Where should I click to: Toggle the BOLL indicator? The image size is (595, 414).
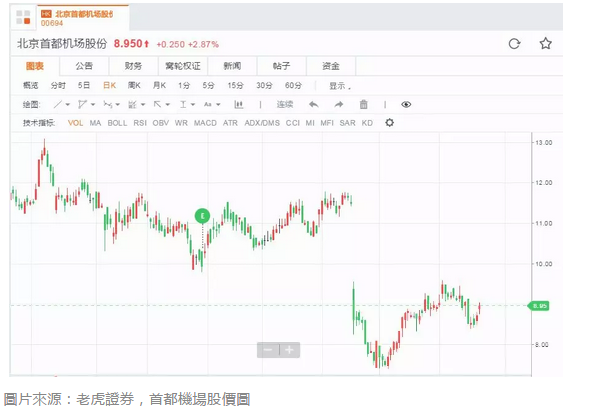117,123
